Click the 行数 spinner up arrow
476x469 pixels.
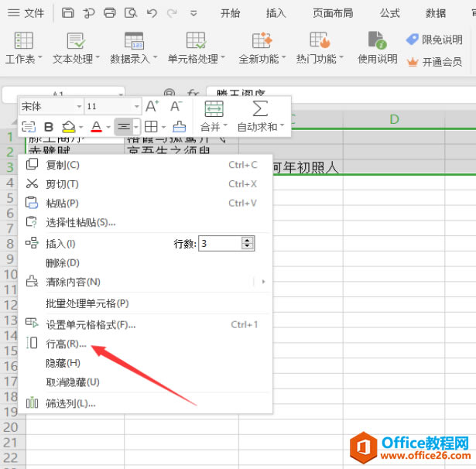[x=248, y=240]
